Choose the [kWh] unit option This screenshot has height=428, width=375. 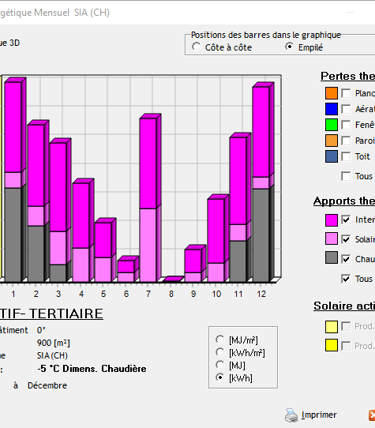[x=220, y=378]
